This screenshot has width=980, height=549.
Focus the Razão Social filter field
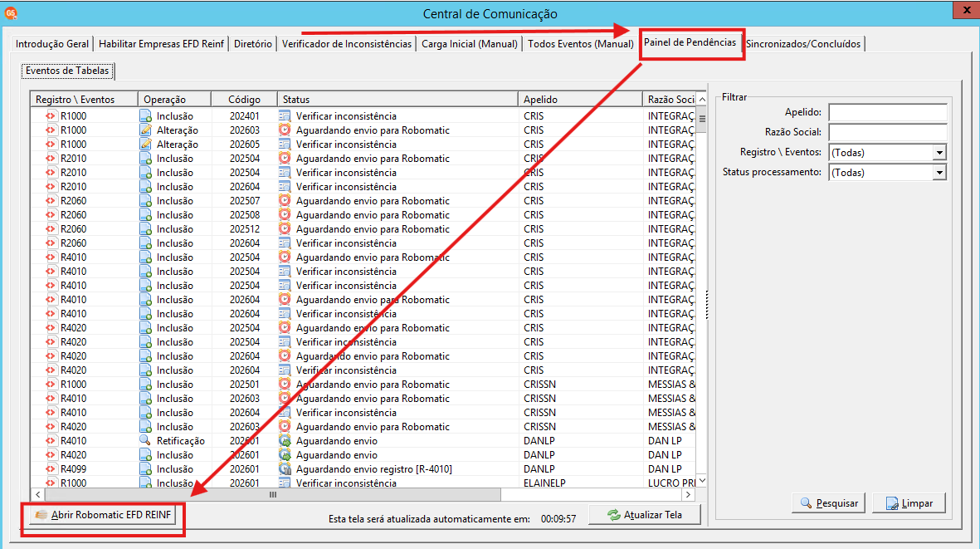pos(888,133)
